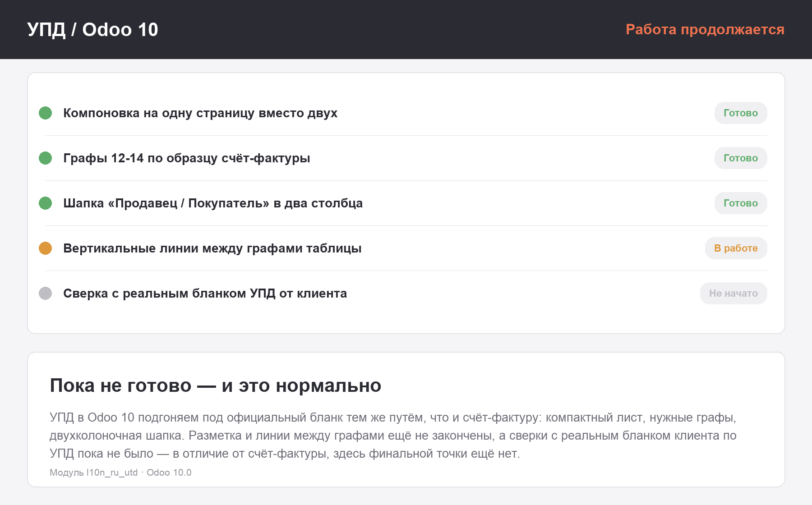The width and height of the screenshot is (812, 505).
Task: Select row Компоновка на одну страницу вместо двух
Action: point(406,113)
